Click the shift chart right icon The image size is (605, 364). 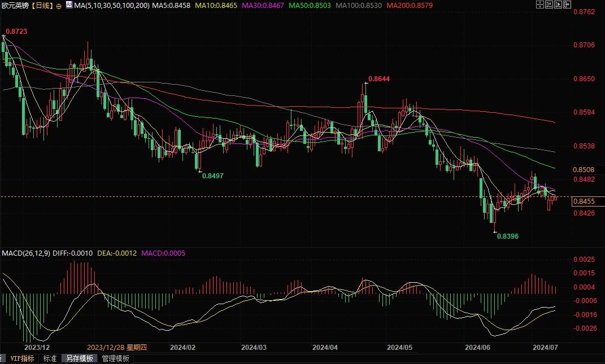[558, 5]
